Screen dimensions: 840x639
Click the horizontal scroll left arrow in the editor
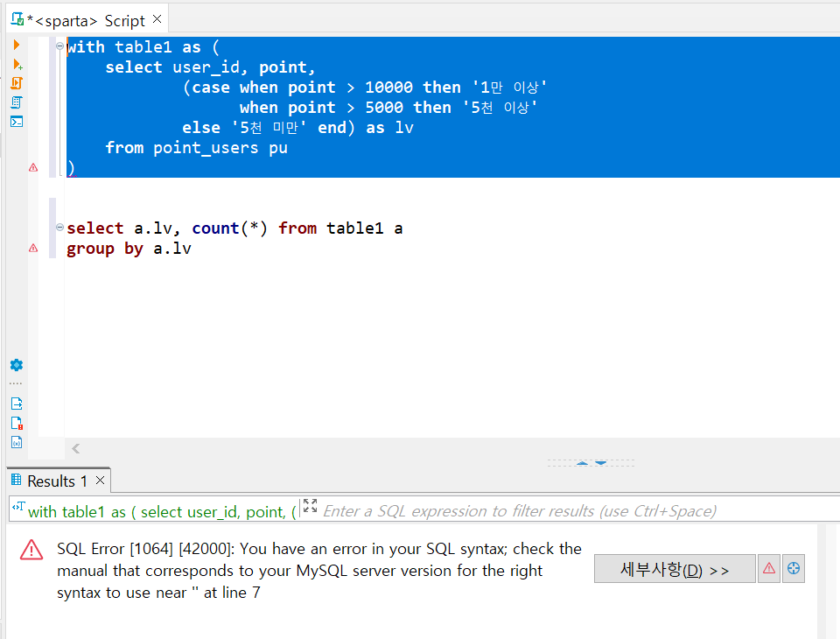pyautogui.click(x=76, y=449)
